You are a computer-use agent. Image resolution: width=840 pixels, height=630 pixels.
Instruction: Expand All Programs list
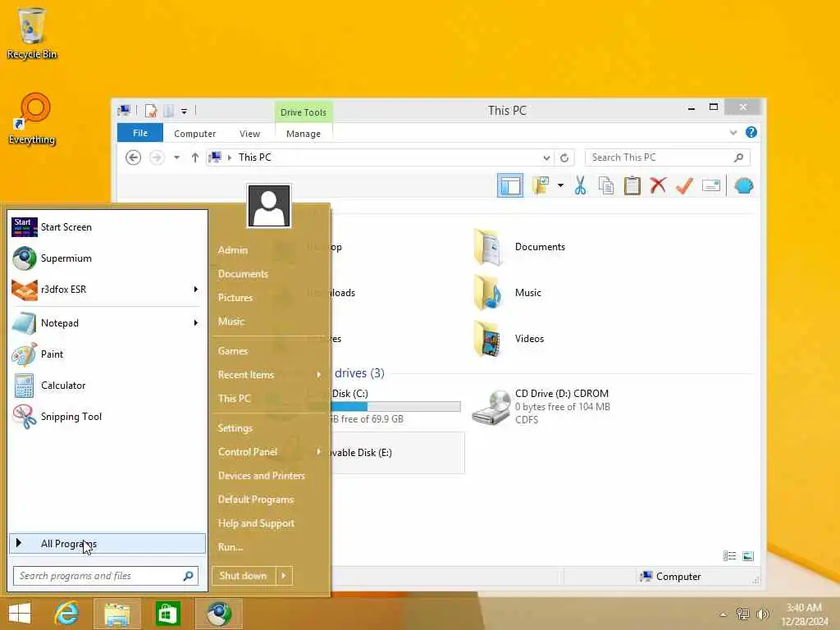(x=107, y=543)
